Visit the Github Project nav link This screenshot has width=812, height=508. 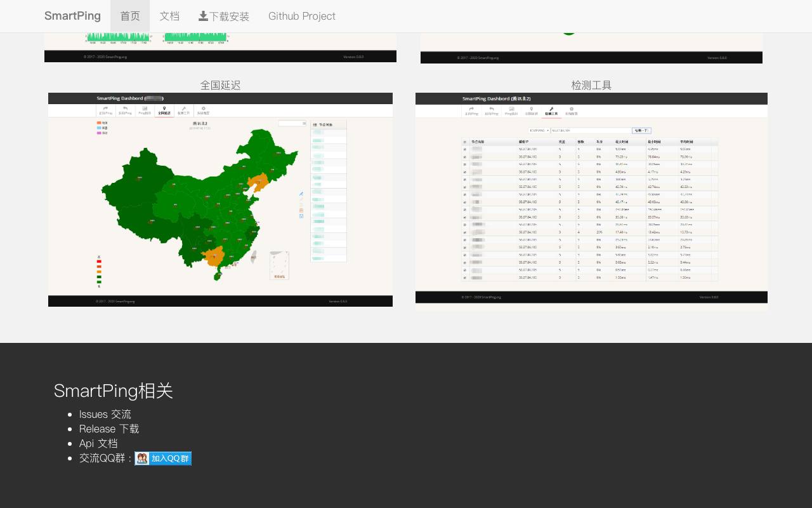pyautogui.click(x=302, y=16)
